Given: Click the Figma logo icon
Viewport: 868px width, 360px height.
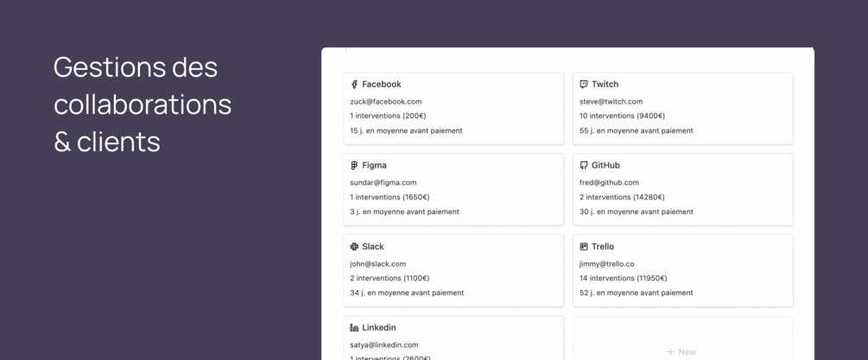Looking at the screenshot, I should pyautogui.click(x=354, y=166).
